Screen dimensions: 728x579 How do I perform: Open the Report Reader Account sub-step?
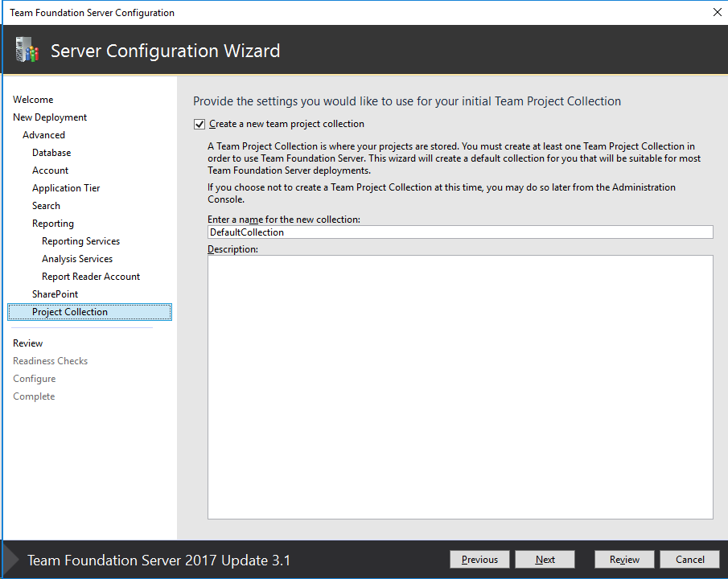(x=90, y=276)
